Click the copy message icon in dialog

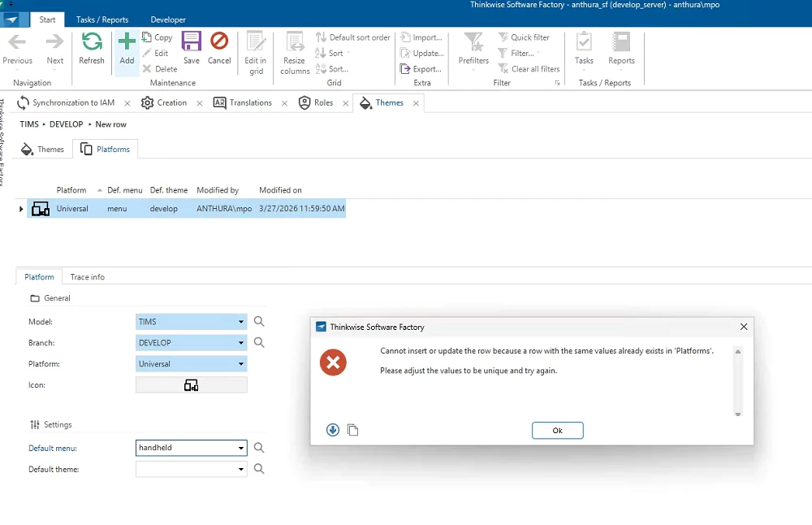point(352,430)
